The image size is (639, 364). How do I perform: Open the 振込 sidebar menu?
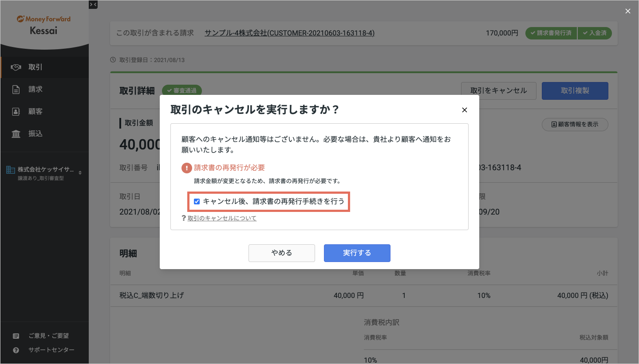coord(44,133)
